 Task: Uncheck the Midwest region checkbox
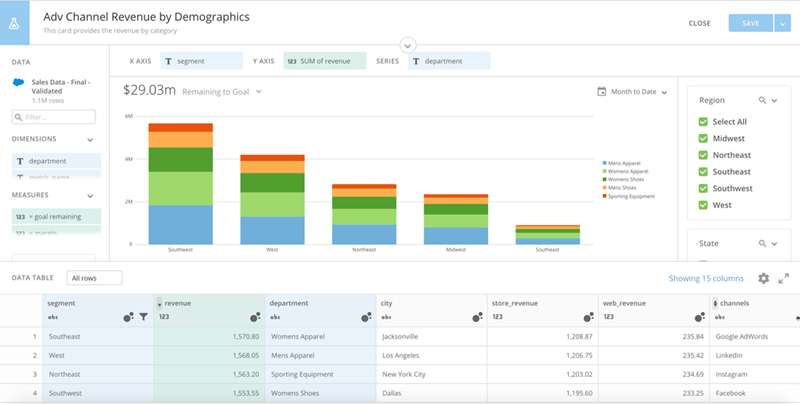[x=703, y=138]
